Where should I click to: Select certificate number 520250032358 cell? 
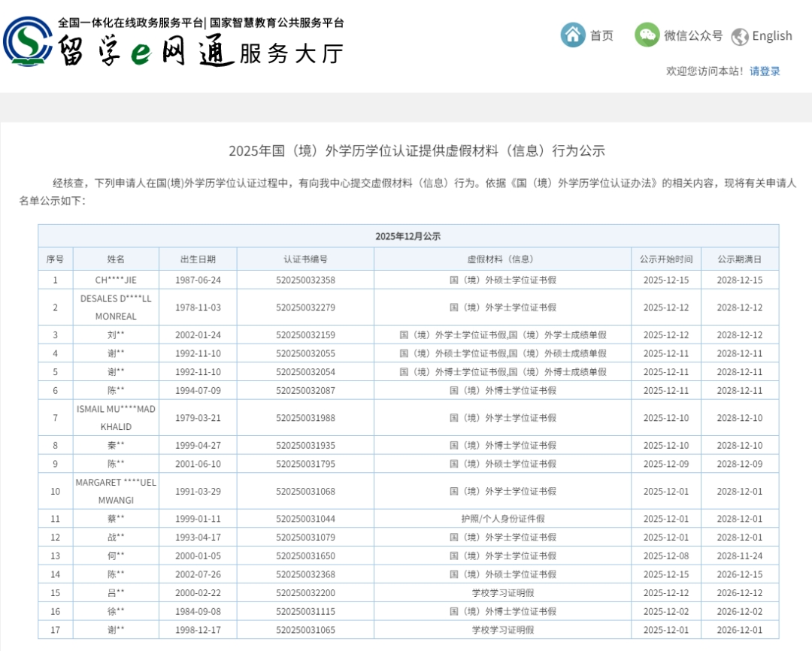pos(305,280)
